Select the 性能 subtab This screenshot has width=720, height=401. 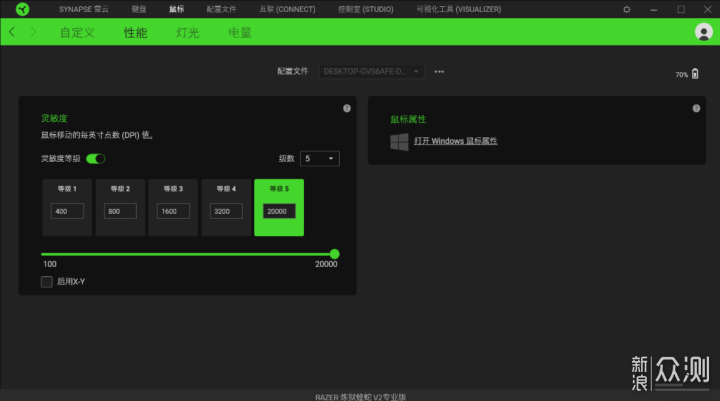[x=135, y=33]
